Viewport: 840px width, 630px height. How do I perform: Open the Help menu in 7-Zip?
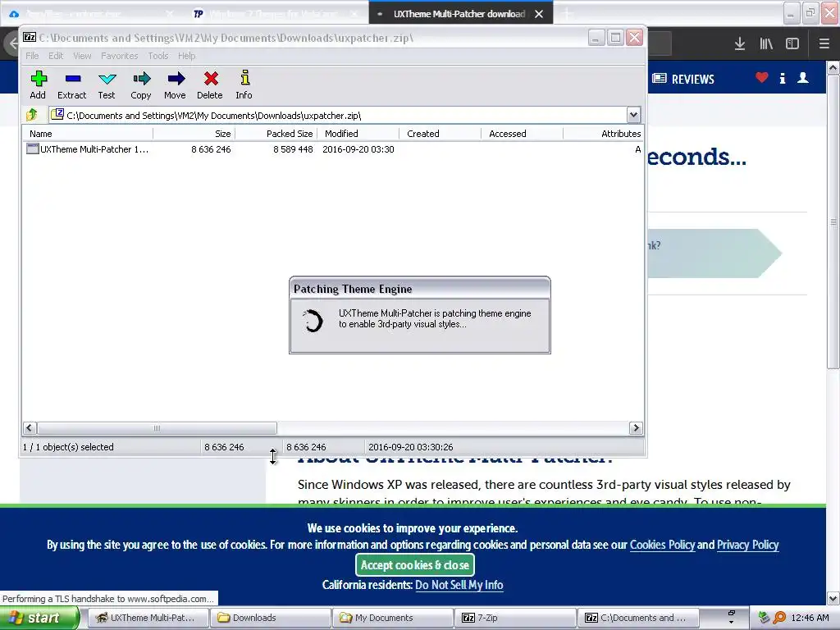pos(186,56)
